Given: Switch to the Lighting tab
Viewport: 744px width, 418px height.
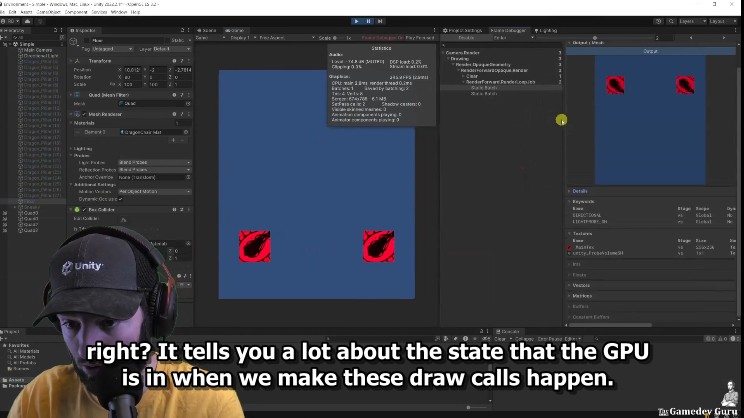Looking at the screenshot, I should [546, 30].
